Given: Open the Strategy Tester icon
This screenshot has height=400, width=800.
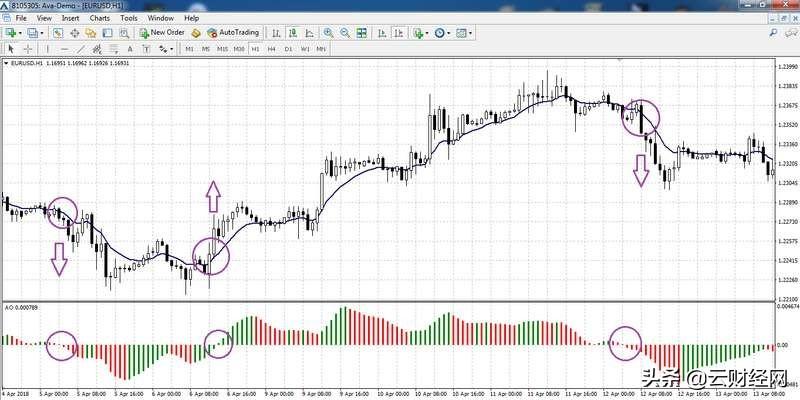Looking at the screenshot, I should (x=124, y=33).
